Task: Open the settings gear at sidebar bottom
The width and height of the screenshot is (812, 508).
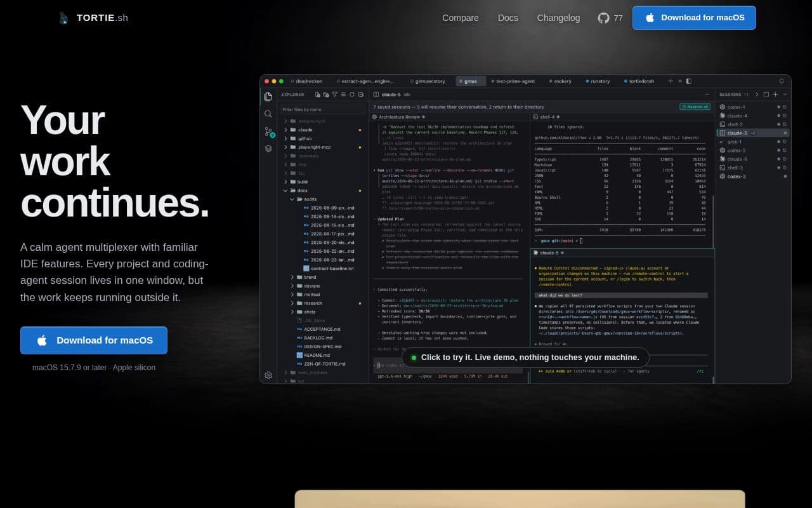Action: [268, 375]
